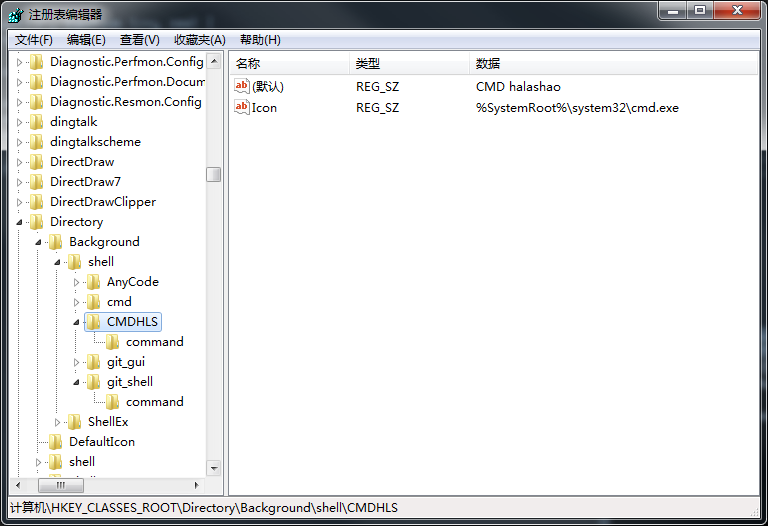Viewport: 768px width, 526px height.
Task: Click the cmd.exe path data cell
Action: tap(577, 108)
